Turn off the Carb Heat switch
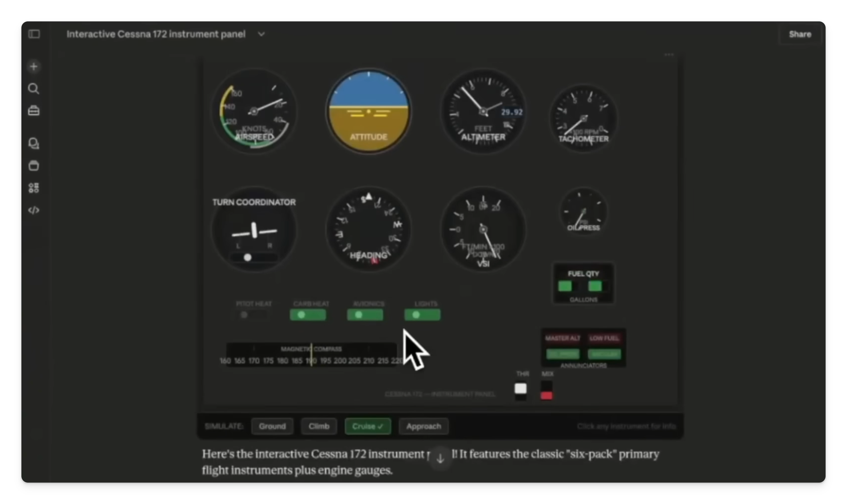Viewport: 847px width, 504px height. click(x=308, y=315)
